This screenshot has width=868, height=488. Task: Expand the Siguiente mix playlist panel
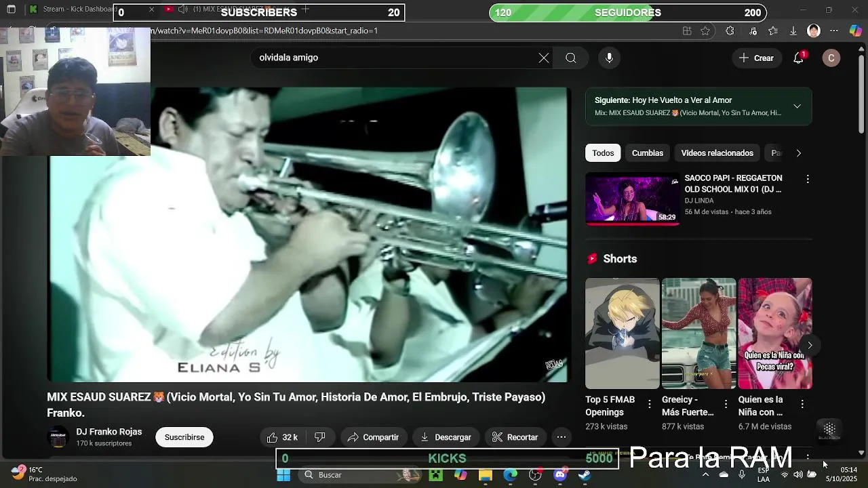(x=797, y=106)
